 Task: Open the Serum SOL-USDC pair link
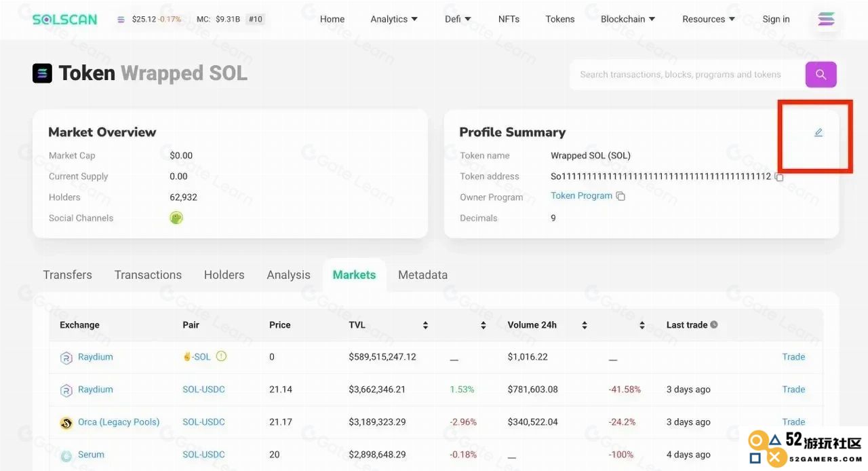(x=203, y=455)
